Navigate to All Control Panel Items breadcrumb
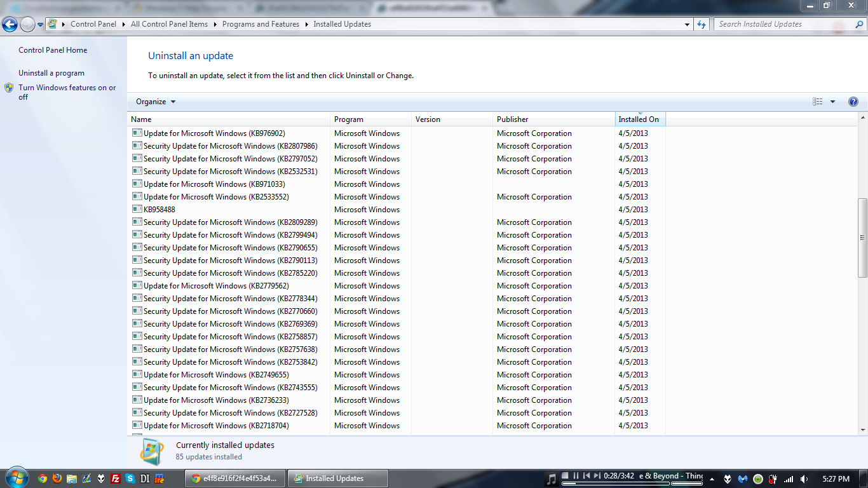868x488 pixels. [169, 24]
